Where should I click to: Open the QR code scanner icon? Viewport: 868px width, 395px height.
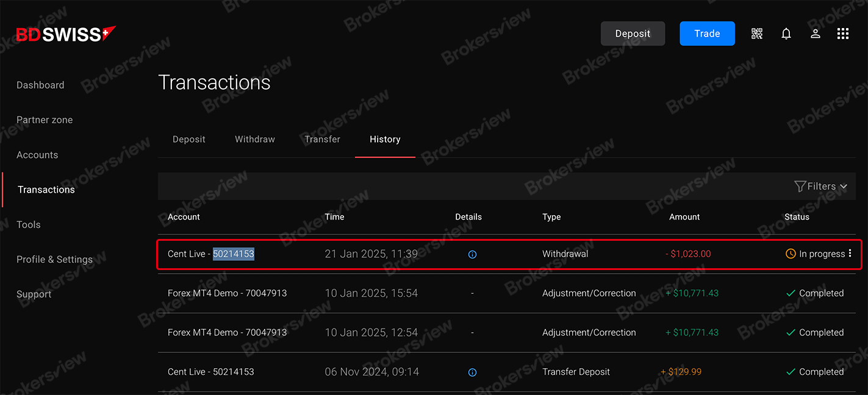click(x=757, y=34)
